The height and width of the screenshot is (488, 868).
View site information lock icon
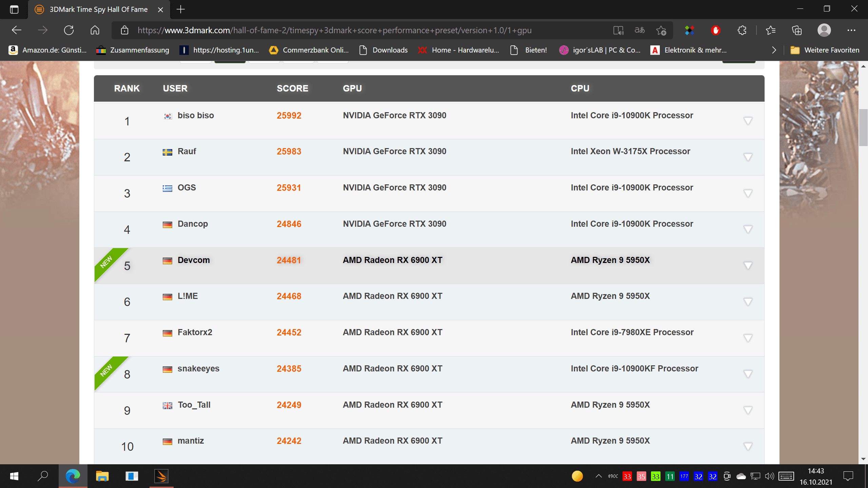(124, 30)
